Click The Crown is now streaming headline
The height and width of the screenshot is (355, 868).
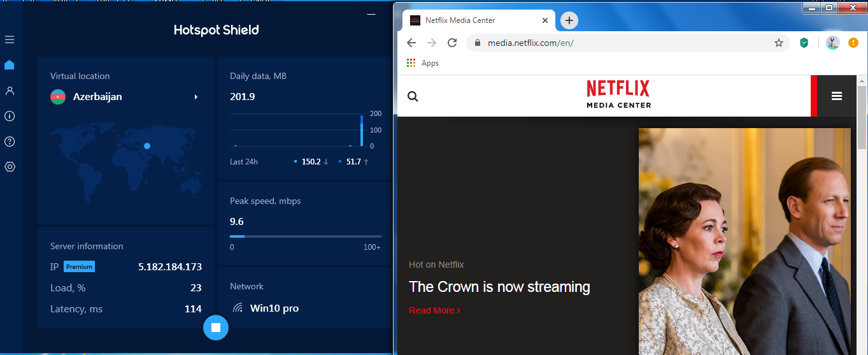499,287
